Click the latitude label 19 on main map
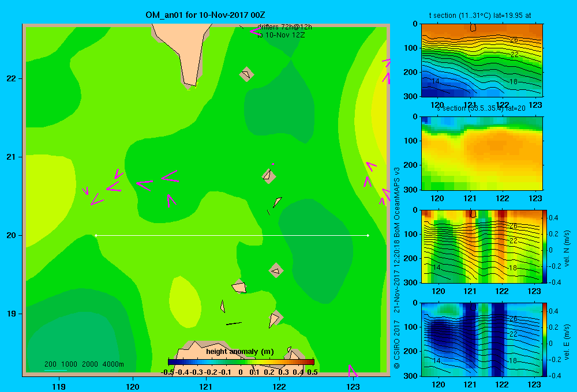Screen dimensions: 577x392 click(12, 314)
